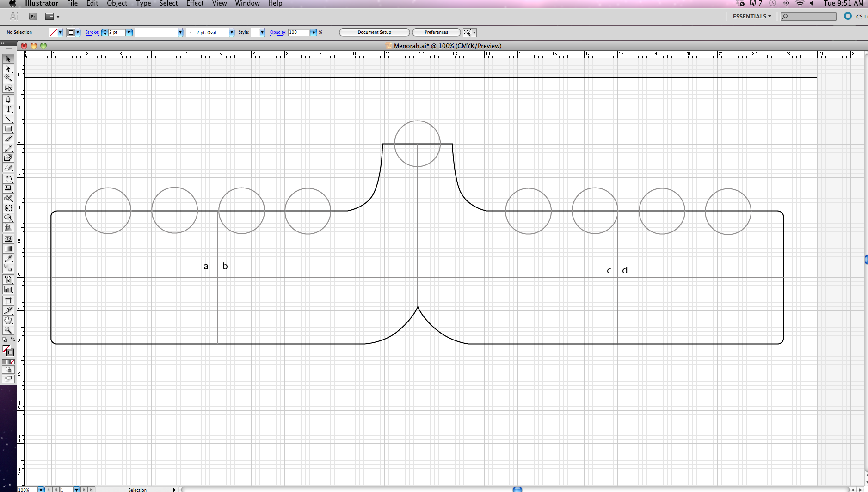This screenshot has width=868, height=492.
Task: Select the Gradient tool
Action: (x=8, y=248)
